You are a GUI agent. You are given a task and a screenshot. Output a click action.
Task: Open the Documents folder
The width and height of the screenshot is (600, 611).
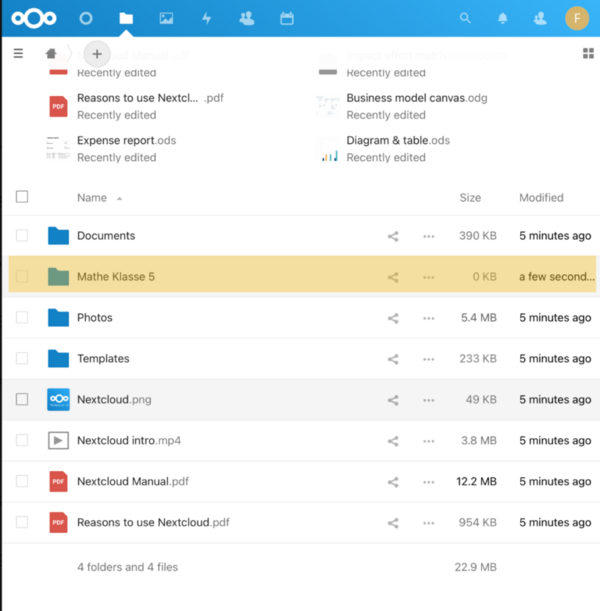click(106, 235)
